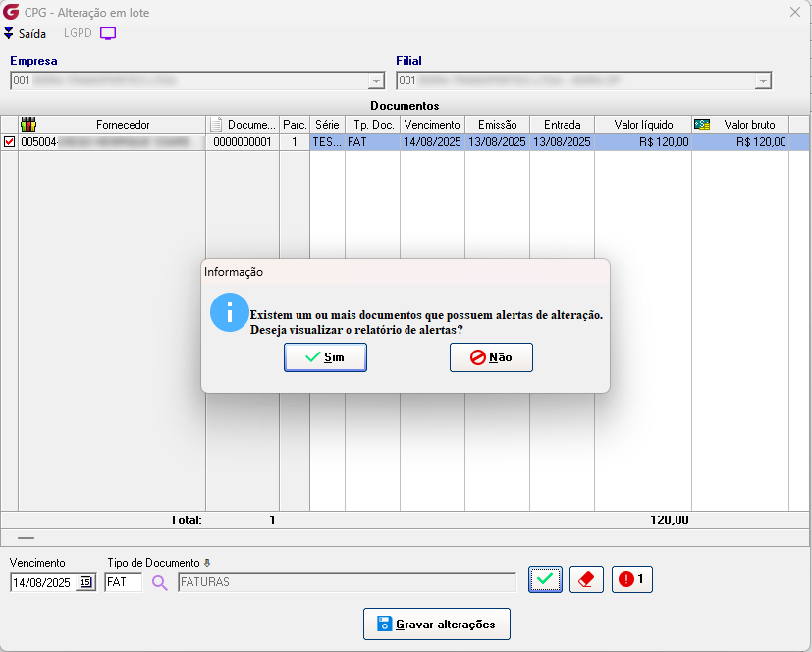
Task: Click the Saída menu item
Action: tap(25, 33)
